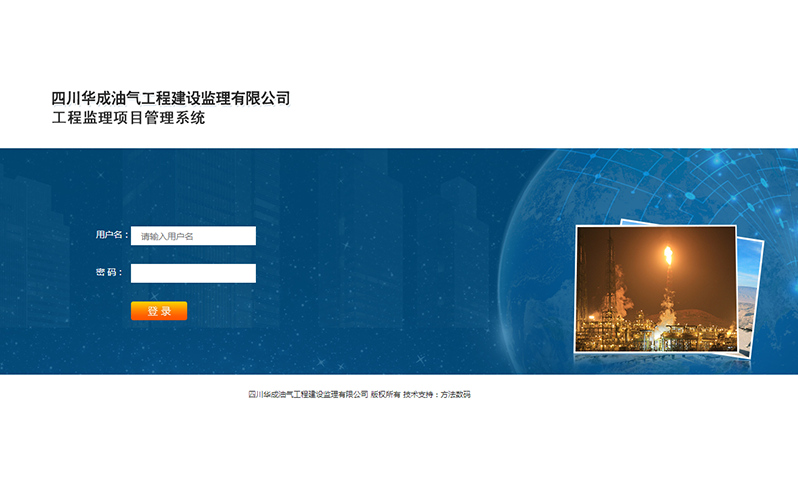Click the bright flare flame in the photo

click(x=668, y=255)
